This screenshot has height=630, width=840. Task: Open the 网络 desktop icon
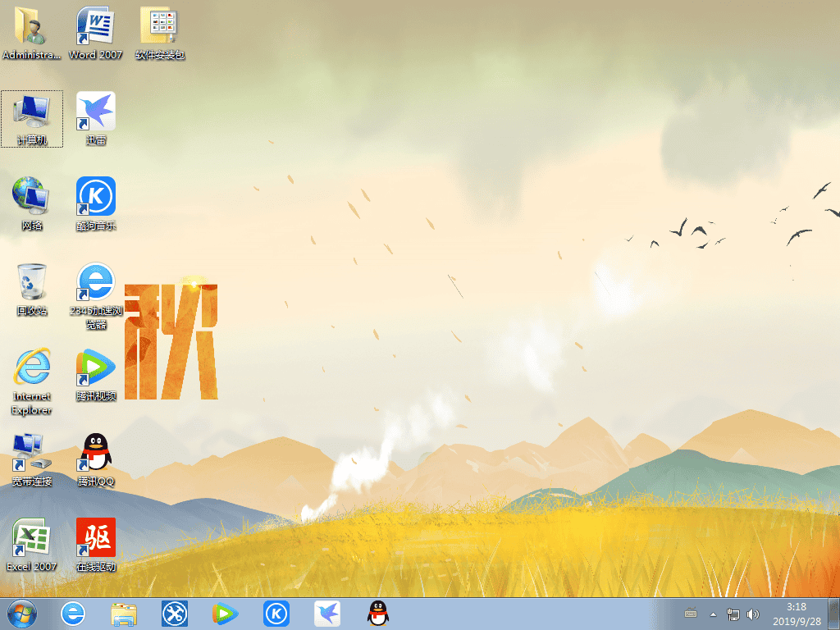click(x=32, y=203)
